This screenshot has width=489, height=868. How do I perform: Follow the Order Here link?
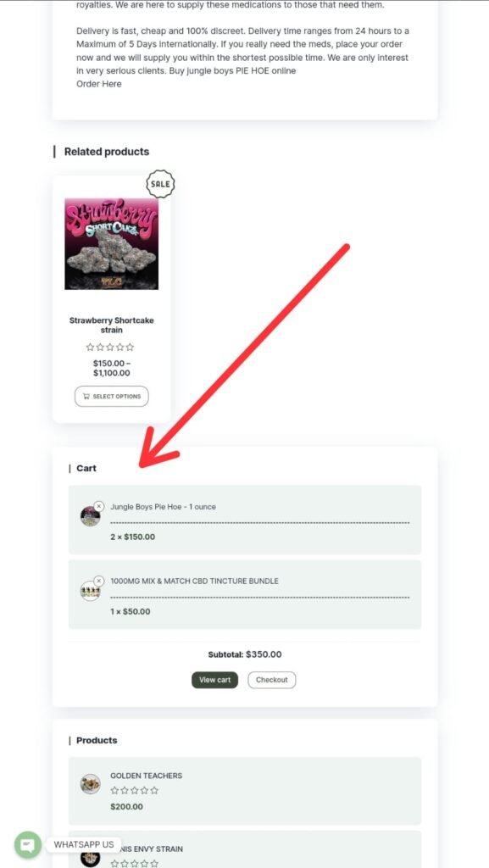pos(98,84)
